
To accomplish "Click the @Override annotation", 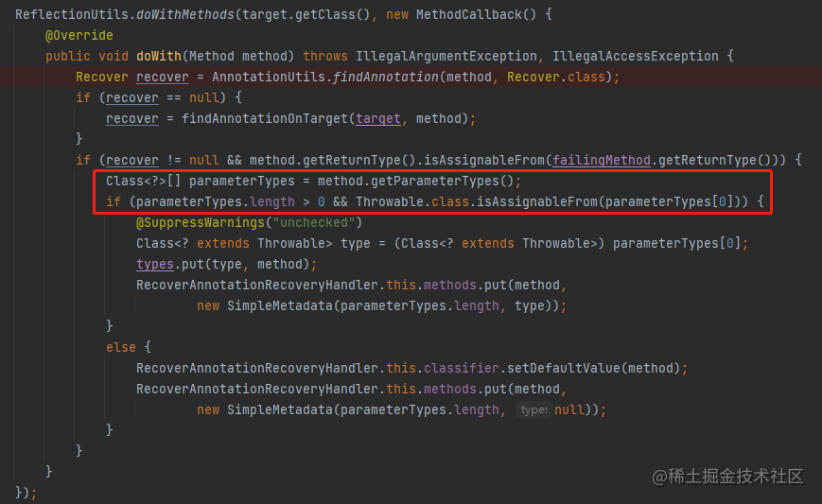I will 79,35.
